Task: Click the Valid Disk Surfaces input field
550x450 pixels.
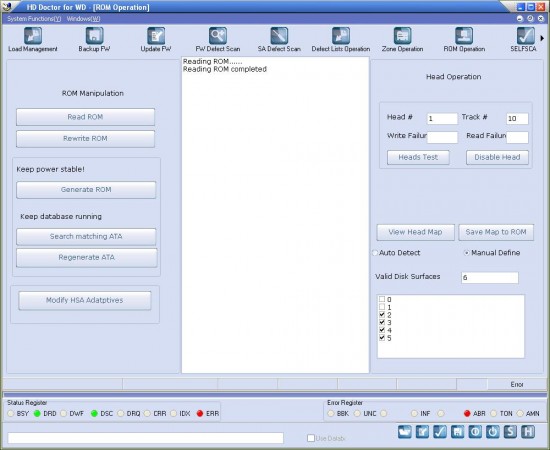Action: coord(490,277)
